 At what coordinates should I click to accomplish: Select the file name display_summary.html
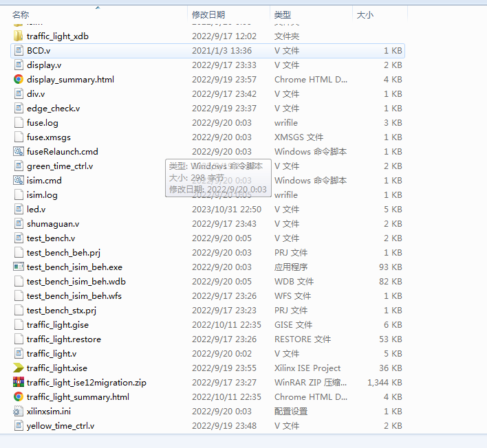(70, 80)
